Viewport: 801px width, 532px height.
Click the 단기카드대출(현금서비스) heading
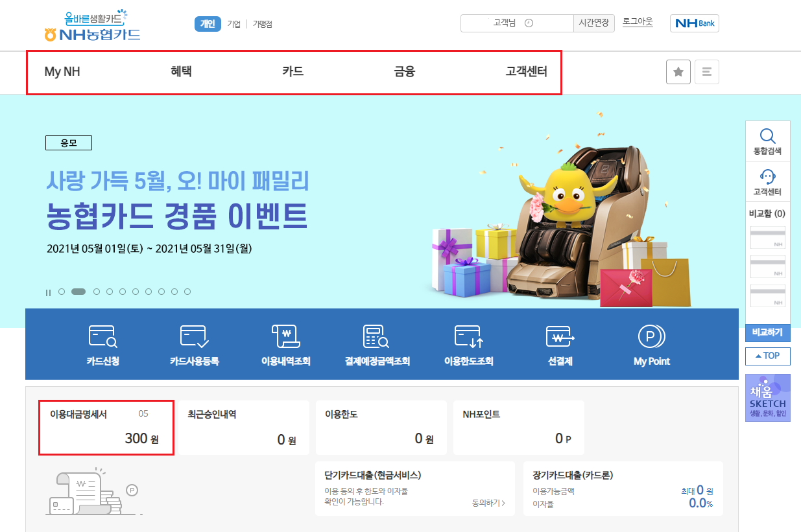373,476
